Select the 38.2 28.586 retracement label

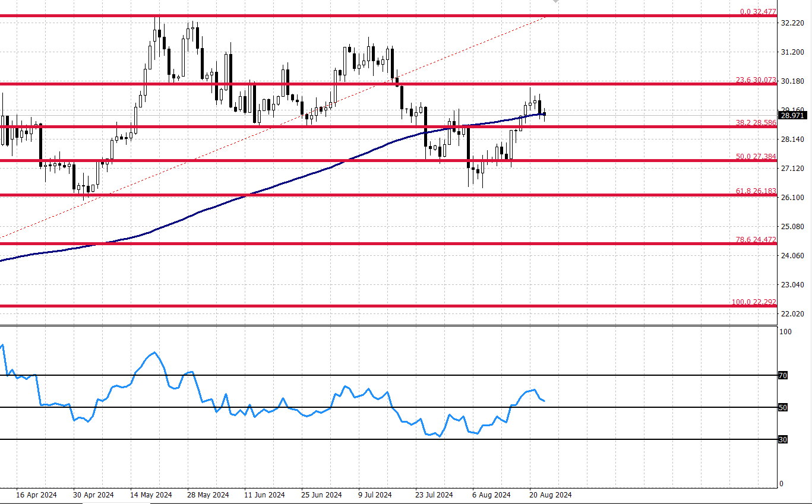[756, 122]
